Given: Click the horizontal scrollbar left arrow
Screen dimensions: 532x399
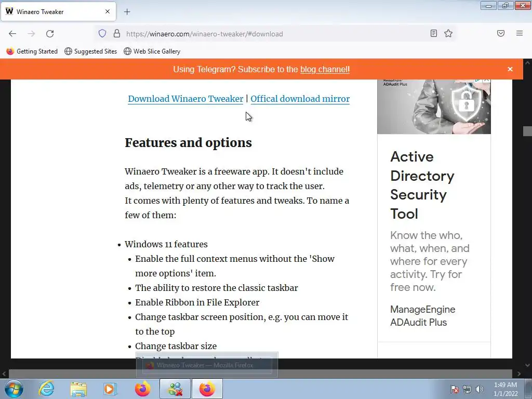Looking at the screenshot, I should point(4,374).
